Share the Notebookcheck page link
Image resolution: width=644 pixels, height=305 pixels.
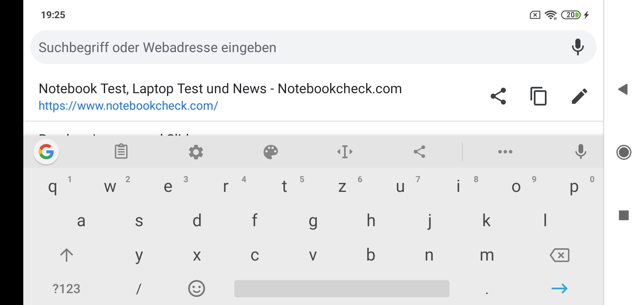(x=498, y=96)
